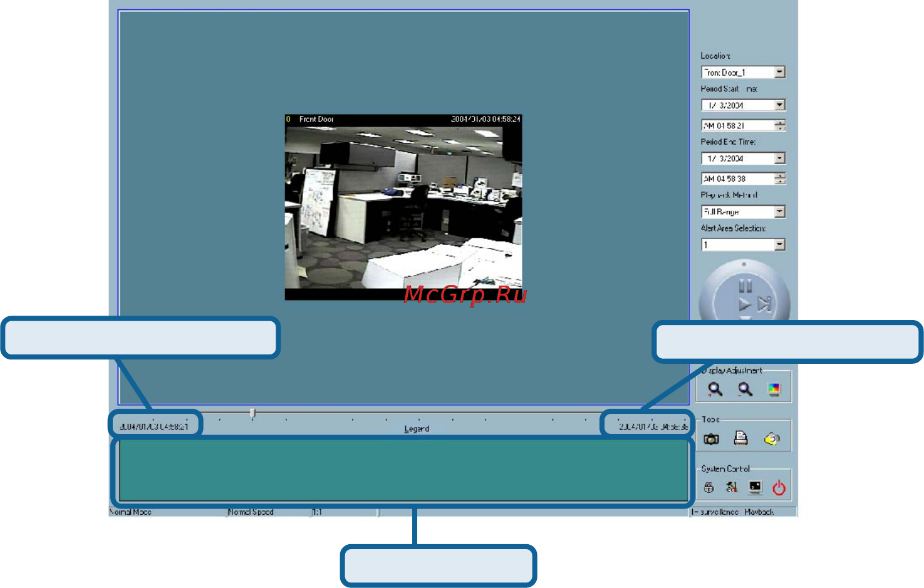Click the 'Normal Mode' status bar entry
The height and width of the screenshot is (588, 924).
[131, 512]
